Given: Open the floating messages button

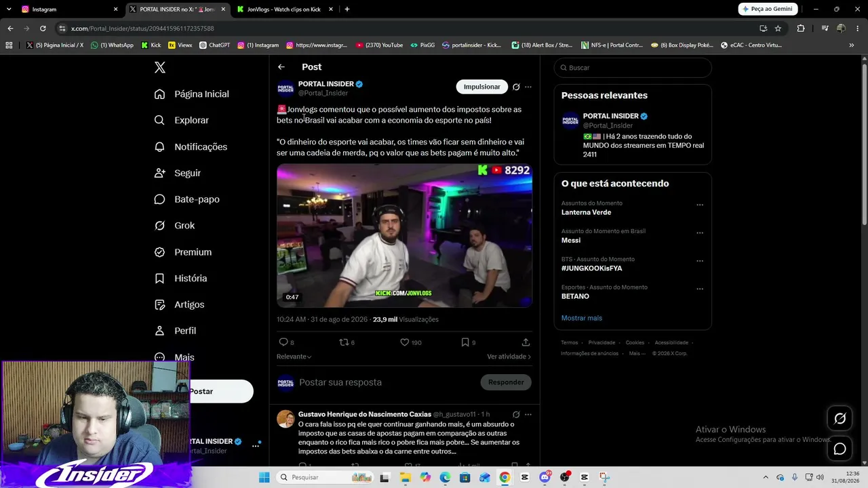Looking at the screenshot, I should (x=840, y=449).
